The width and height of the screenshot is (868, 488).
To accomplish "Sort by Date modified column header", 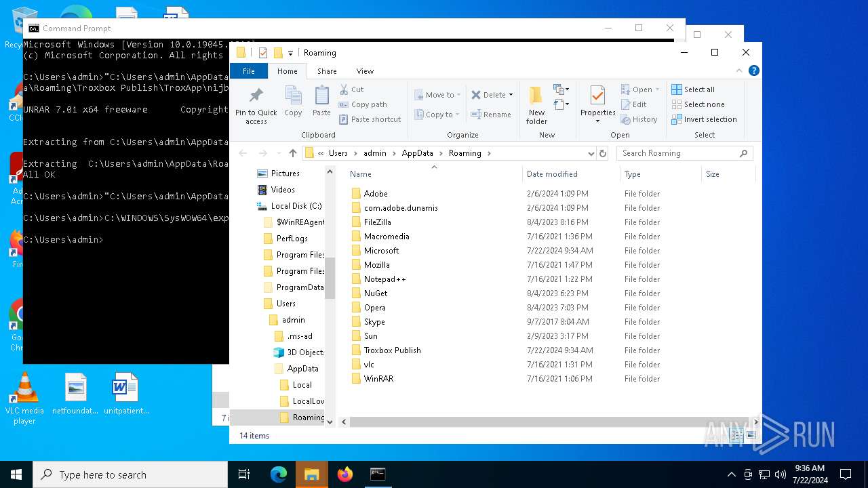I will tap(572, 174).
